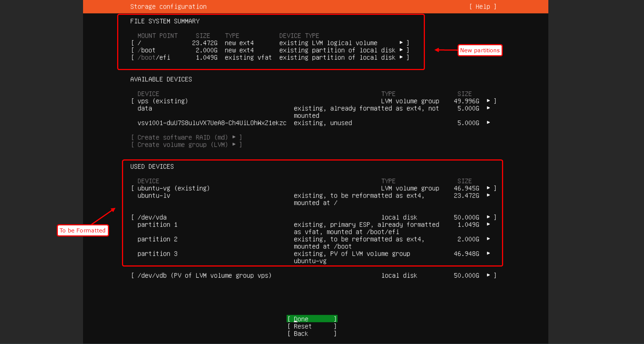Confirm with the Done button
Image resolution: width=644 pixels, height=344 pixels.
[312, 319]
